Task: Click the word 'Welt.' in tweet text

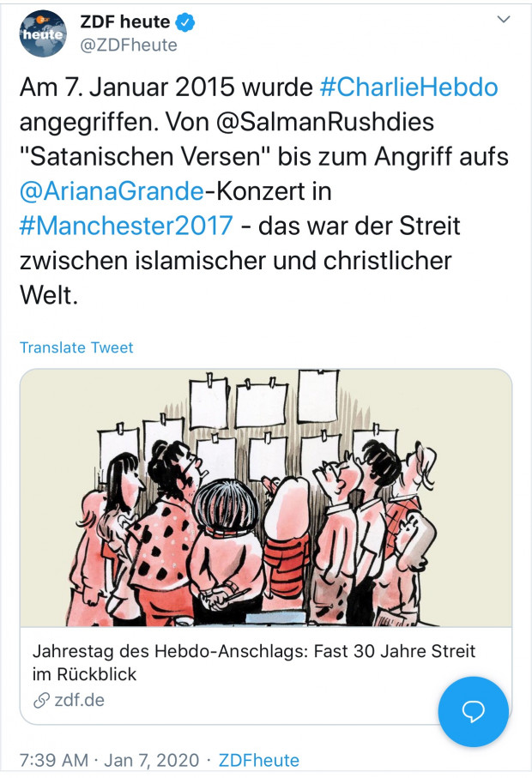Action: (49, 296)
